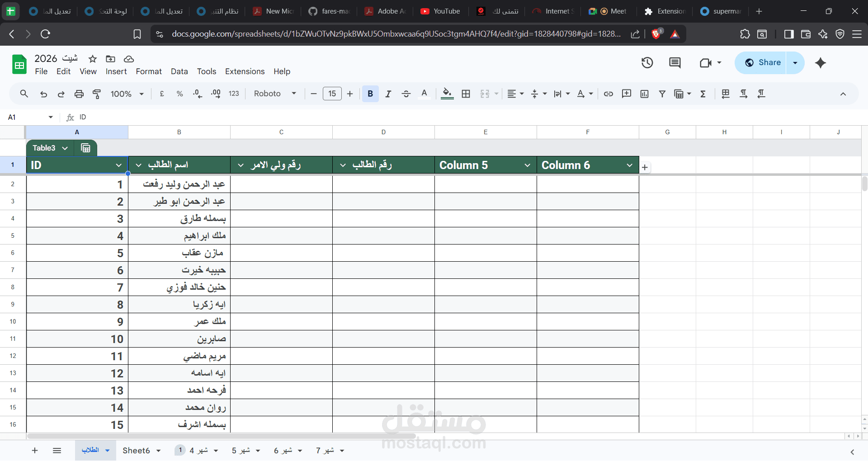Open table view icon beside Table3
Image resolution: width=868 pixels, height=461 pixels.
pos(85,148)
